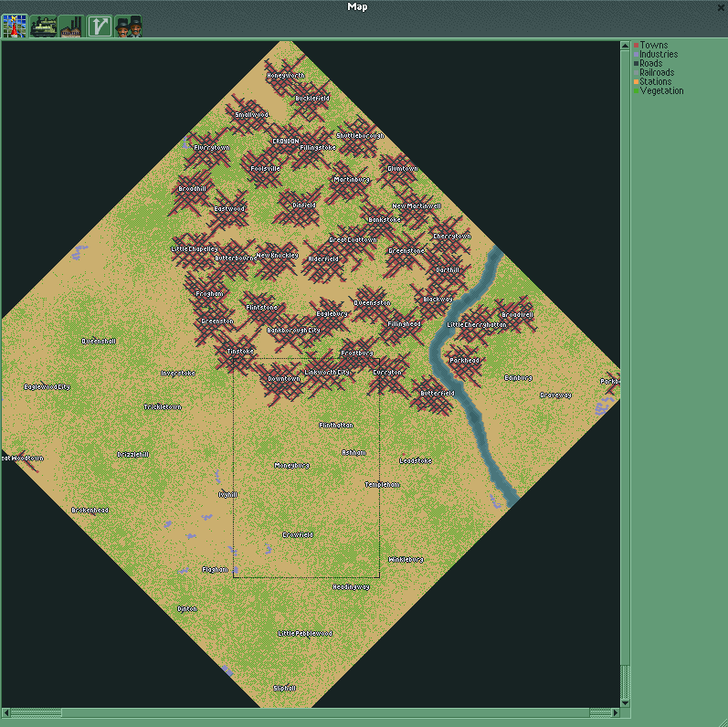Viewport: 728px width, 727px height.
Task: Click the Frogham town label
Action: click(x=209, y=294)
